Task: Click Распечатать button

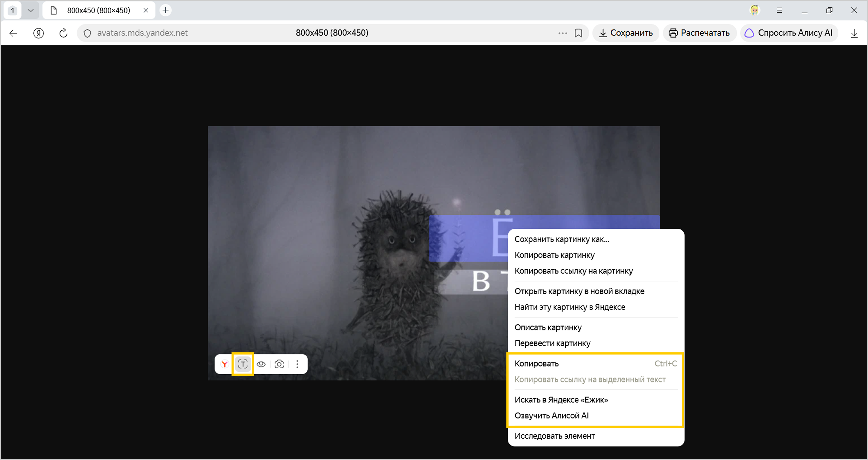Action: 699,33
